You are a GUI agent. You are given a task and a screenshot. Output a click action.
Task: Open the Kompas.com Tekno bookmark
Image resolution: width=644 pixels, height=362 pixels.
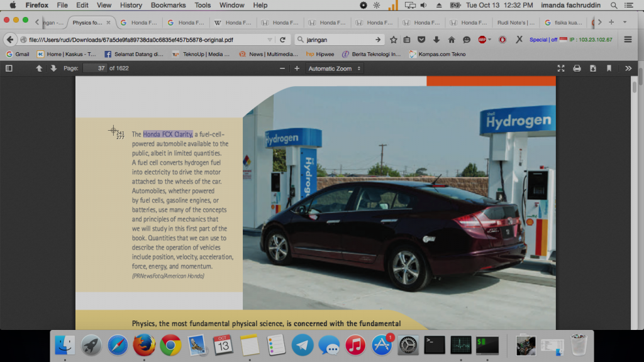click(438, 54)
